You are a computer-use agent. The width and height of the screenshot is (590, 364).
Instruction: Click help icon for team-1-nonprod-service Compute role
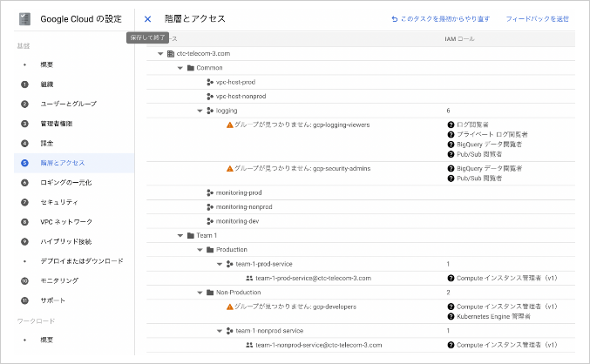click(x=451, y=345)
